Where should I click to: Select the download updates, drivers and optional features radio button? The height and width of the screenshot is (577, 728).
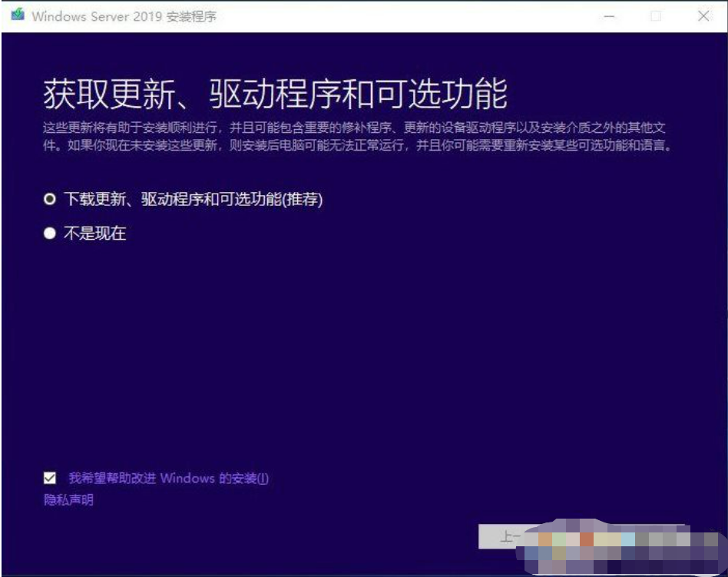[x=50, y=199]
